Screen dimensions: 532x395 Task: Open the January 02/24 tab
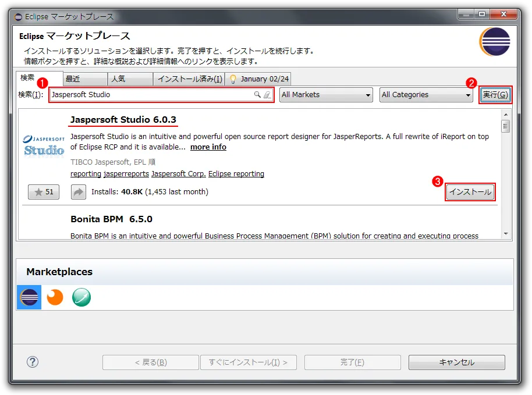click(258, 79)
